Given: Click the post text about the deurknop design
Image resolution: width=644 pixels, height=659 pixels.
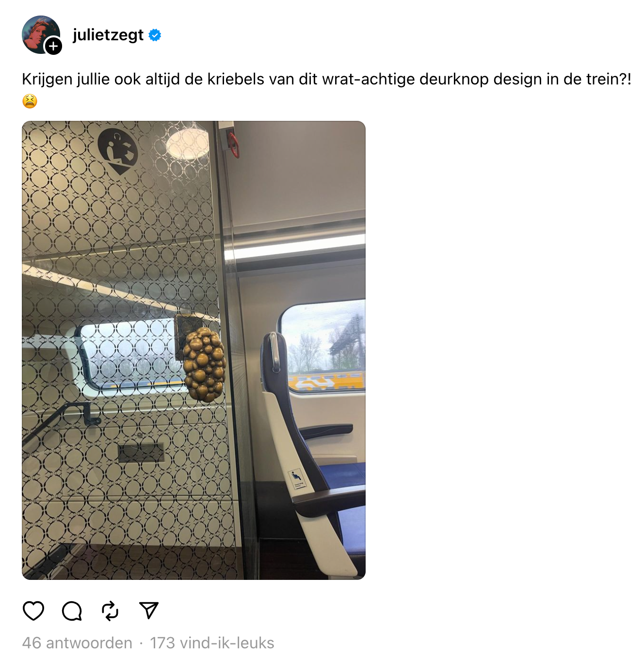Looking at the screenshot, I should click(327, 79).
